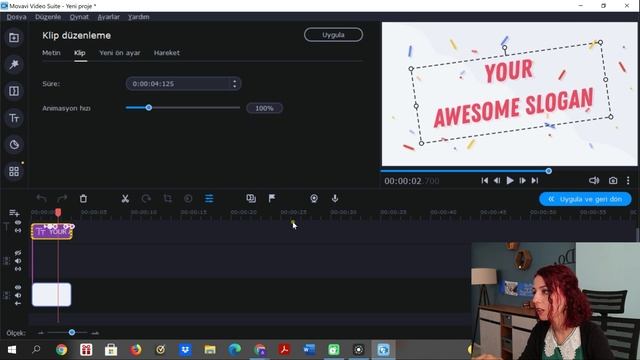Hide the main video track
The height and width of the screenshot is (360, 640).
click(18, 287)
